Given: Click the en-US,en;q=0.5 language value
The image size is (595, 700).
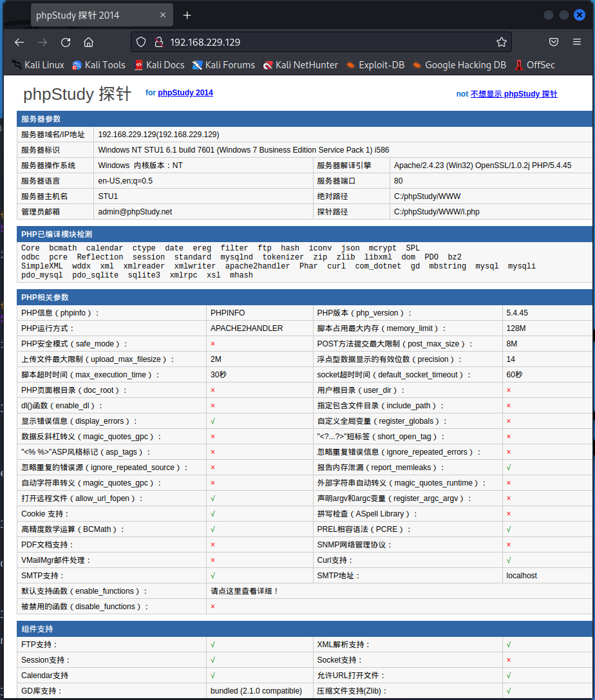Looking at the screenshot, I should coord(126,181).
